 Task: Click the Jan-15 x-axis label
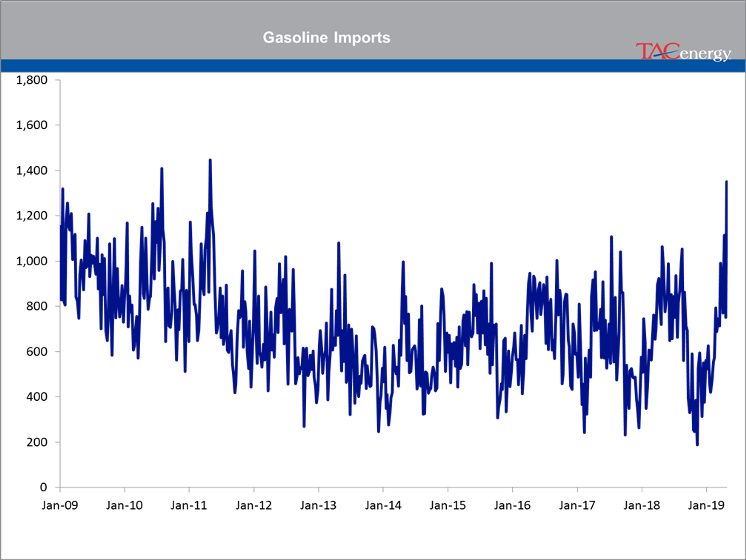click(448, 505)
